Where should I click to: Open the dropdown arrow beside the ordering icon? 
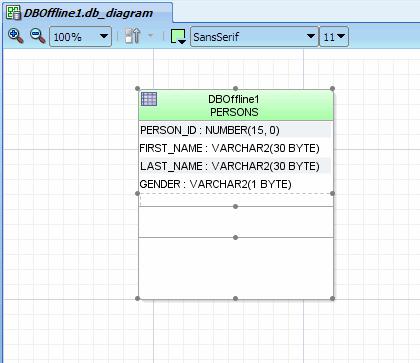pyautogui.click(x=151, y=35)
